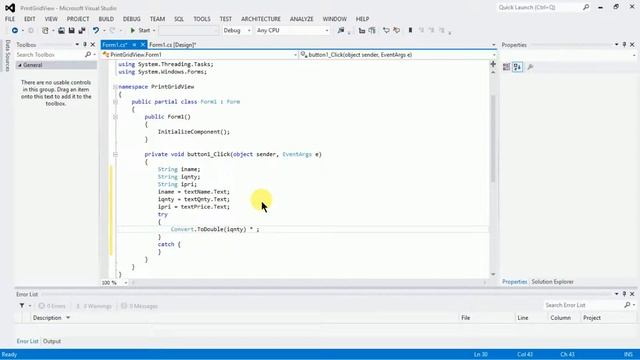
Task: Sort by the Line column header
Action: click(523, 318)
